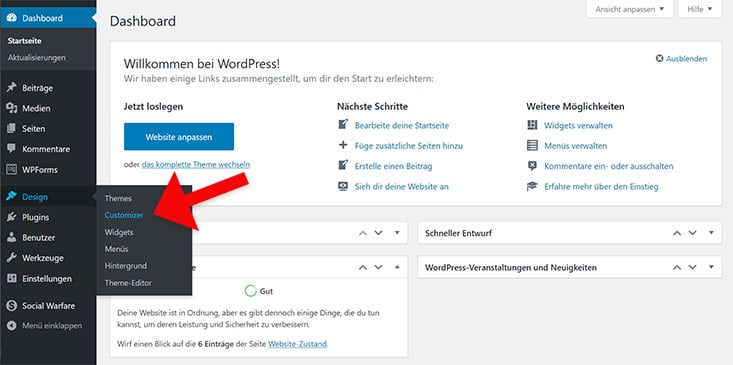Click the WPForms icon in sidebar
The width and height of the screenshot is (733, 365).
[x=12, y=170]
